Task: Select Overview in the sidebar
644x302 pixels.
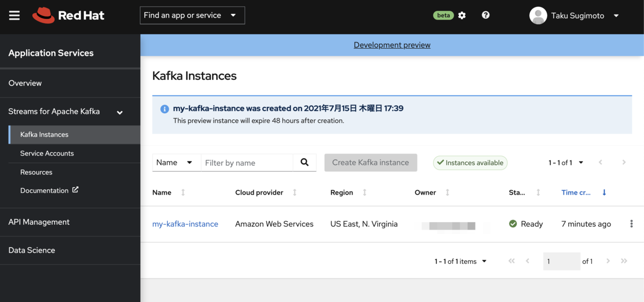Action: [70, 83]
